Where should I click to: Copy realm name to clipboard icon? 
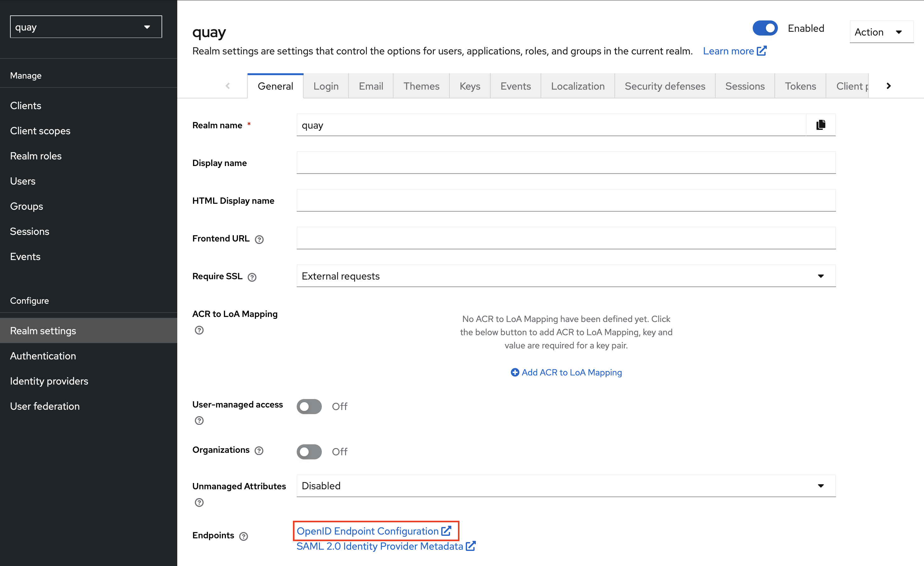(x=821, y=125)
